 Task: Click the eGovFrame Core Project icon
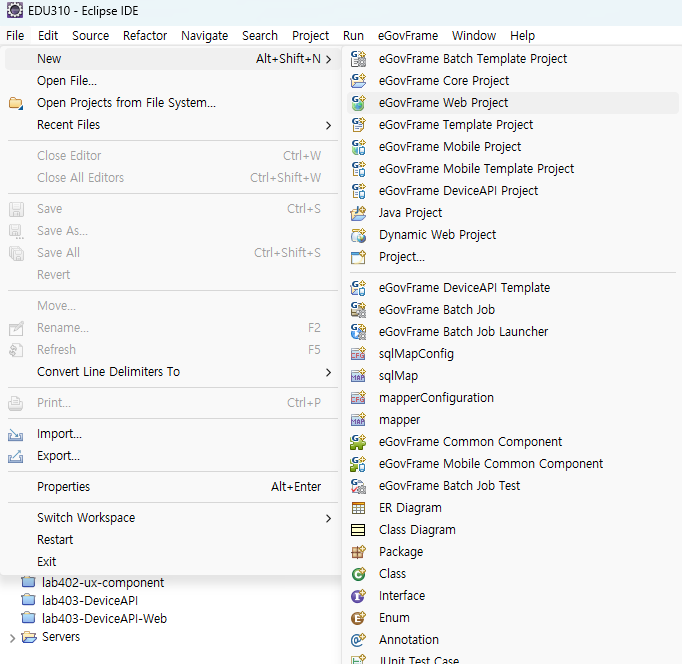click(358, 80)
